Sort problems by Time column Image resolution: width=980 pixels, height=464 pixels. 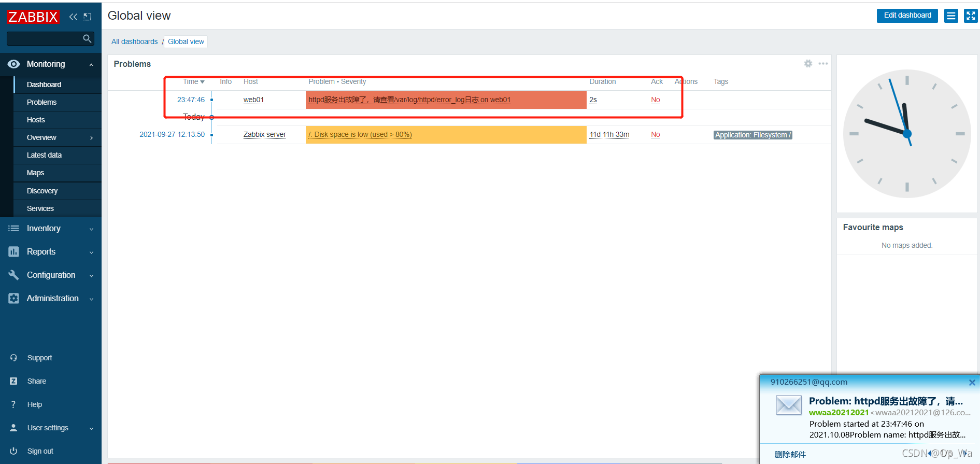[x=193, y=81]
